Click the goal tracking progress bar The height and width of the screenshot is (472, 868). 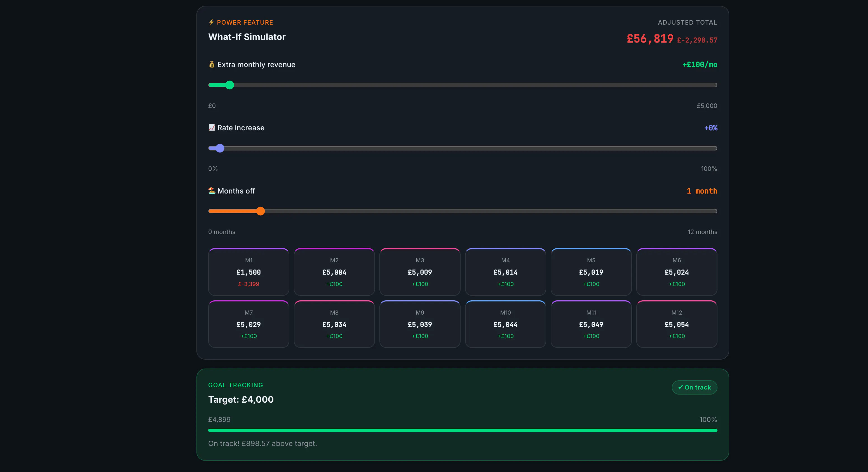463,430
